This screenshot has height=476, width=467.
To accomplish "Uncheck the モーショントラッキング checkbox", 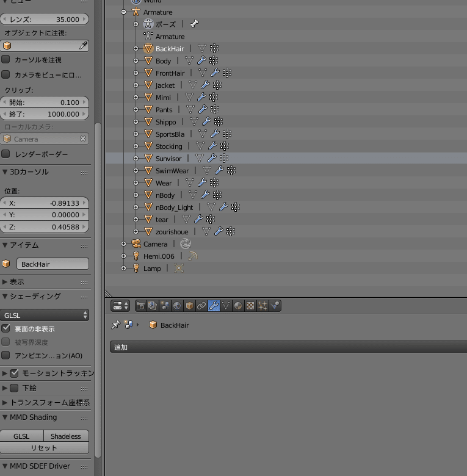I will [x=14, y=373].
